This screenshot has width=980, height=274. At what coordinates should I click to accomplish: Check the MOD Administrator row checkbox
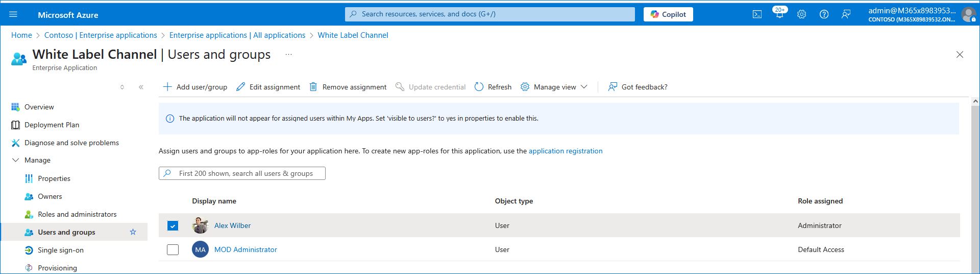coord(173,249)
